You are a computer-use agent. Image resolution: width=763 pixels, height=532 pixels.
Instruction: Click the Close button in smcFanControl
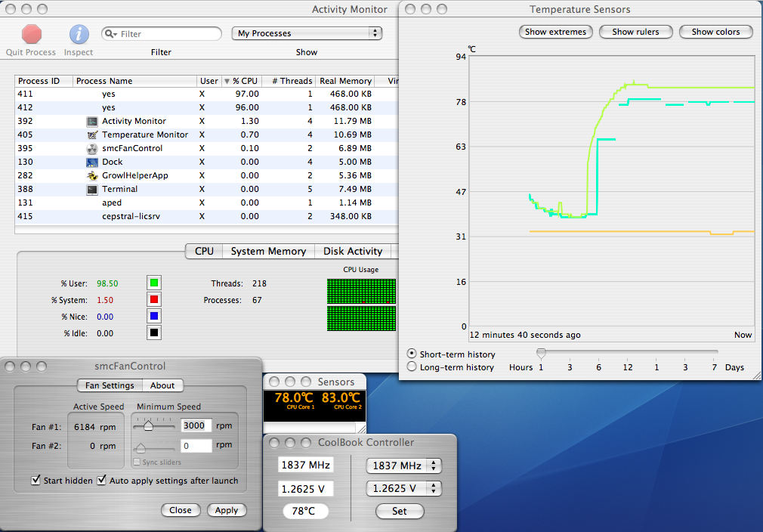tap(181, 510)
